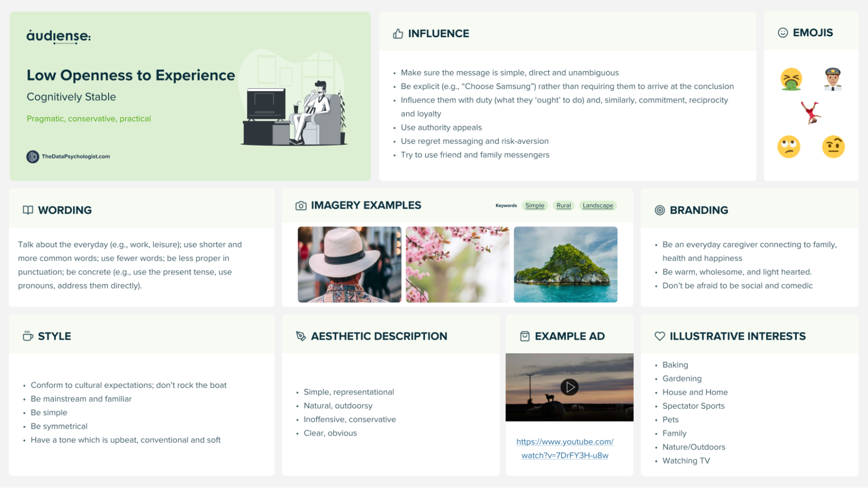
Task: Click the Pets interest
Action: pyautogui.click(x=670, y=420)
